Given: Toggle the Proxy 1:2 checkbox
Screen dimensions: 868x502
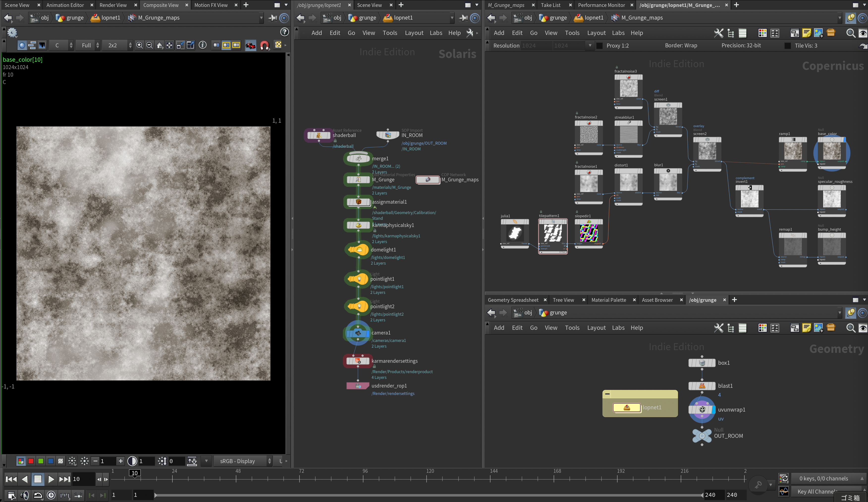Looking at the screenshot, I should point(600,46).
